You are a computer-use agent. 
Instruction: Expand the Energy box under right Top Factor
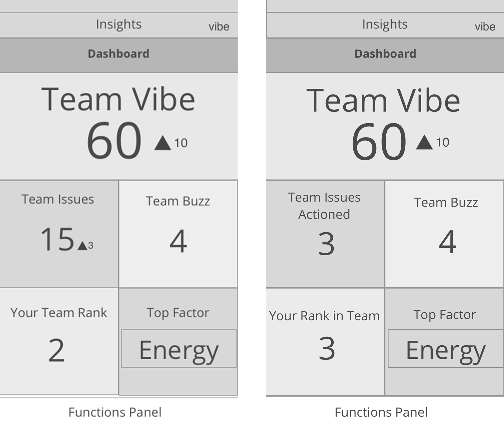(x=445, y=348)
